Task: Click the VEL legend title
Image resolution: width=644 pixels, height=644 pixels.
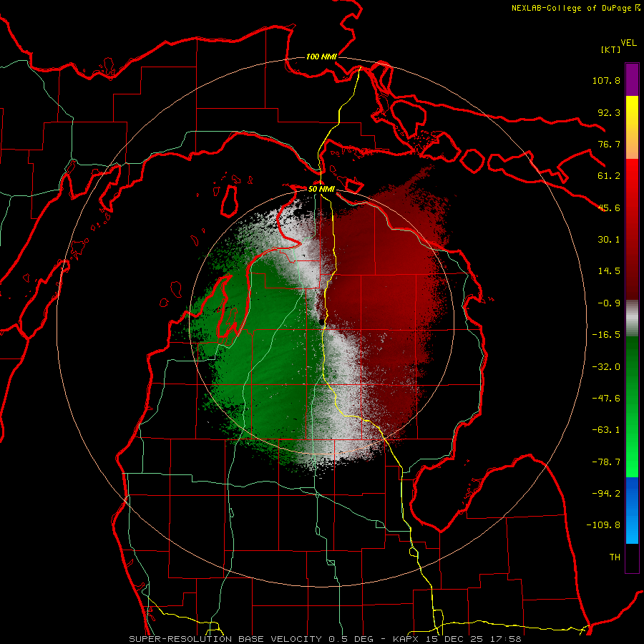Action: [628, 43]
